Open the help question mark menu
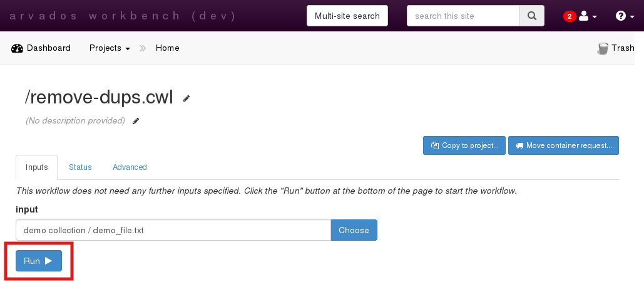This screenshot has width=644, height=289. (621, 16)
